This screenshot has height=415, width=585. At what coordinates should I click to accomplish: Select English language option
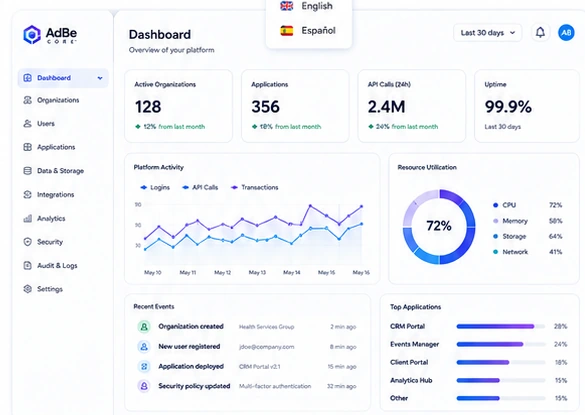(309, 6)
